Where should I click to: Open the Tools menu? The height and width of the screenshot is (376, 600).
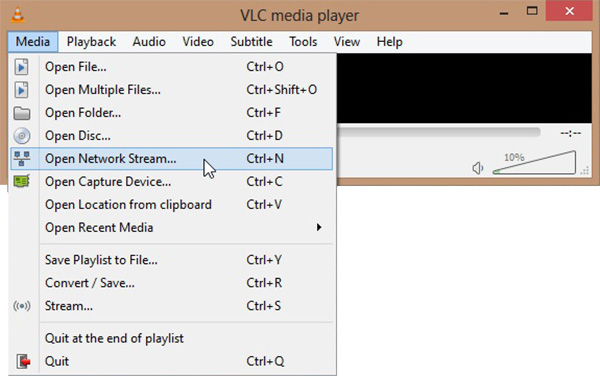click(303, 42)
